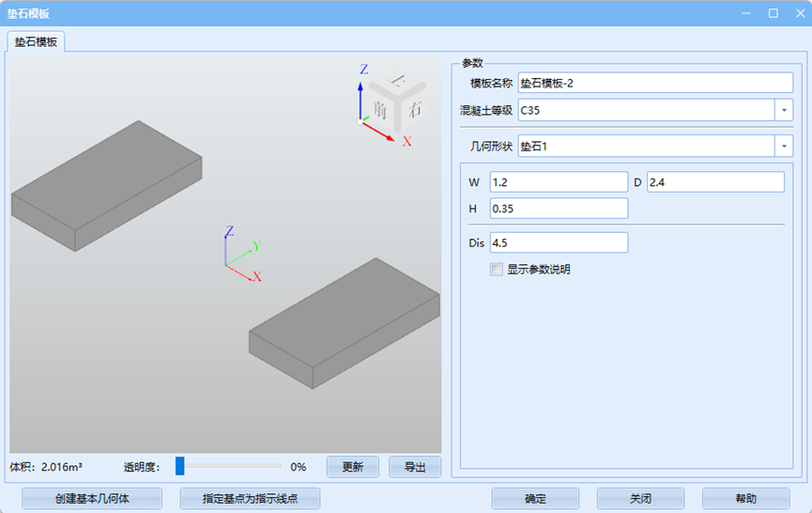Switch to the 垫石模板 tab

coord(36,42)
